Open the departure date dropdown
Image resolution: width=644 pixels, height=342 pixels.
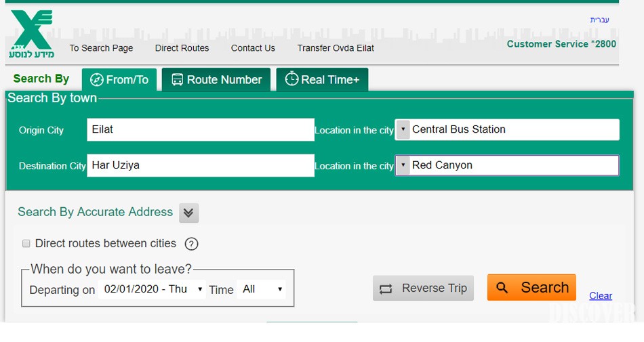pyautogui.click(x=153, y=289)
